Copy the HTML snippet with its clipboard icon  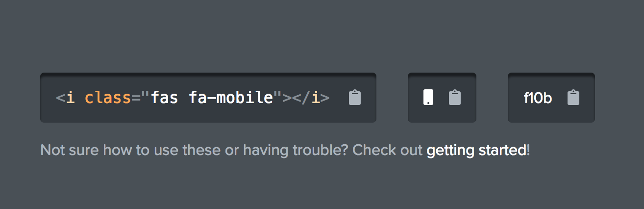(x=355, y=98)
